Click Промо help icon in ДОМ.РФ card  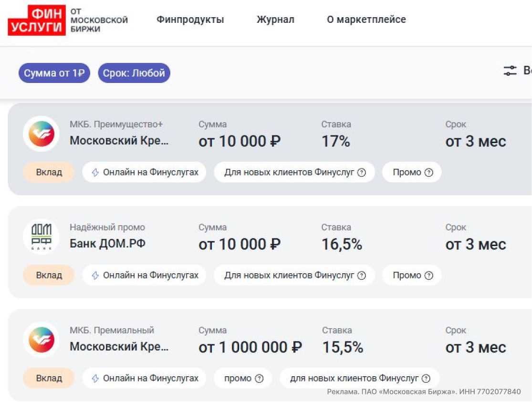pyautogui.click(x=429, y=276)
